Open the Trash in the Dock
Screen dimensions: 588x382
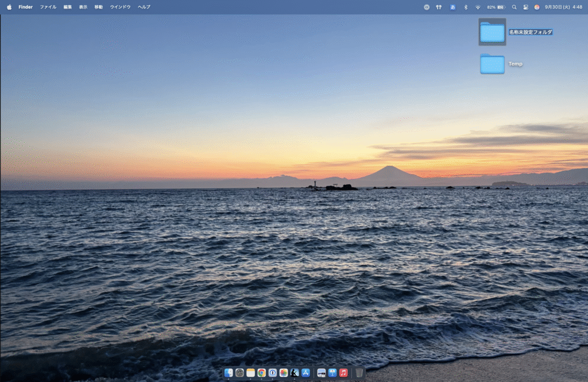[x=359, y=373]
